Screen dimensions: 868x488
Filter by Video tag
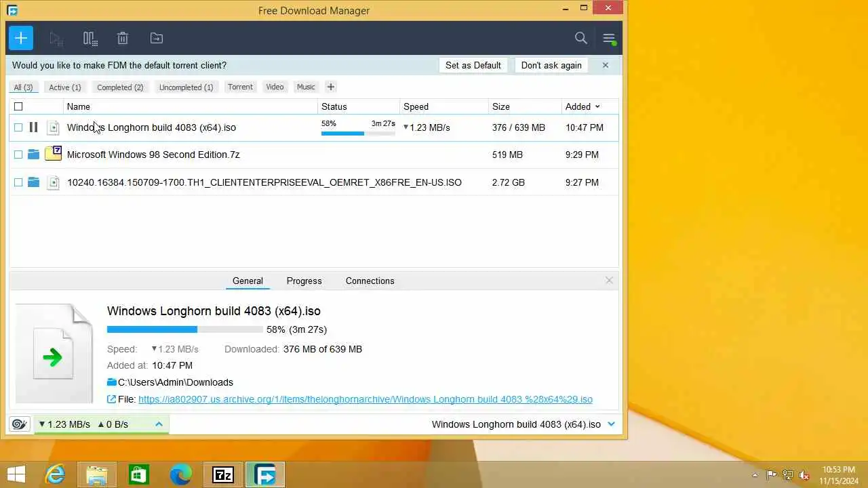[275, 87]
